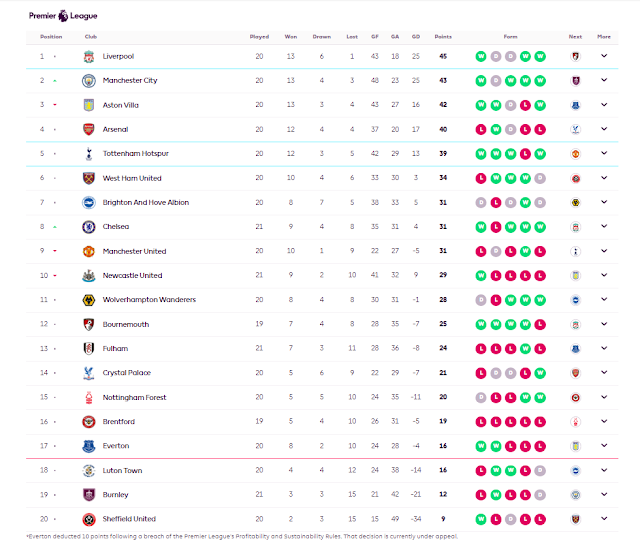The width and height of the screenshot is (640, 541).
Task: Select Nottingham Forest crest
Action: click(x=89, y=397)
